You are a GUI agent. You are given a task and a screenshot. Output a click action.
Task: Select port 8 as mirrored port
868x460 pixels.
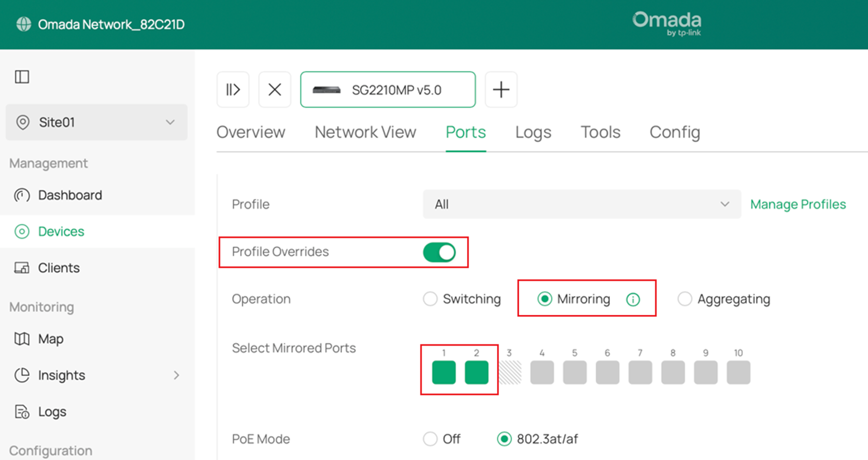pyautogui.click(x=673, y=372)
